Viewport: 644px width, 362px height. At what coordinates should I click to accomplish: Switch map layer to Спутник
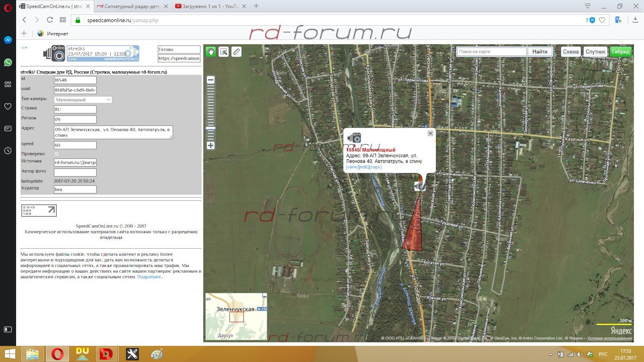pyautogui.click(x=595, y=51)
